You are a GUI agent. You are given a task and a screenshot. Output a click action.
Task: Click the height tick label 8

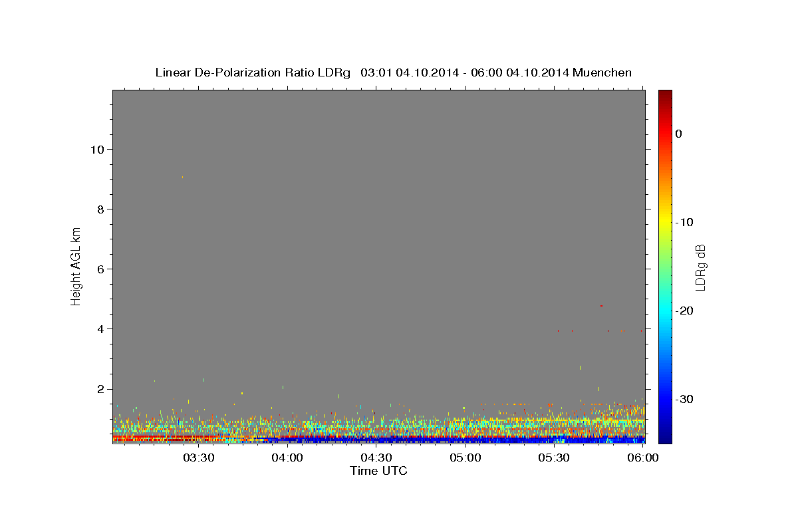point(99,209)
